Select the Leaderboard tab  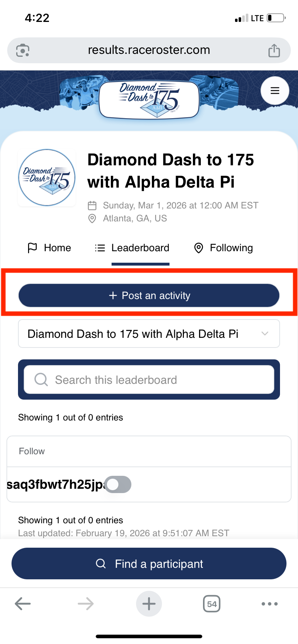coord(132,248)
